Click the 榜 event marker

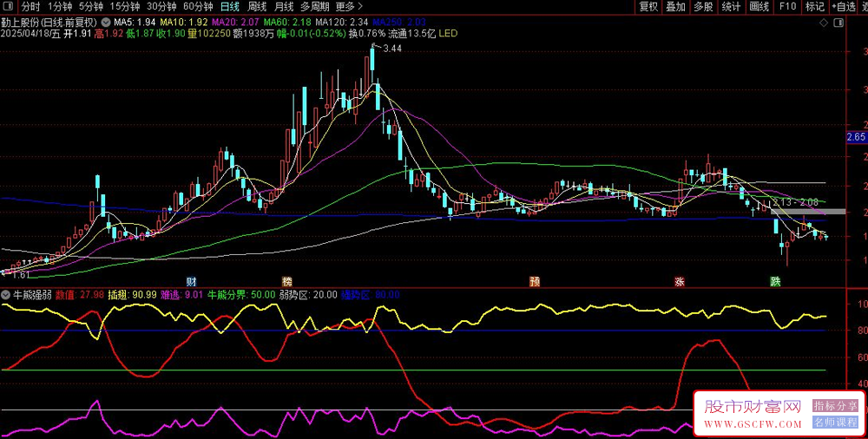click(x=286, y=282)
